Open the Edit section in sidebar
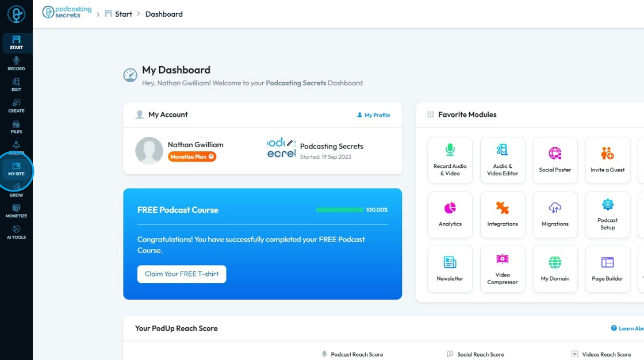Screen dimensions: 644x360 point(16,85)
